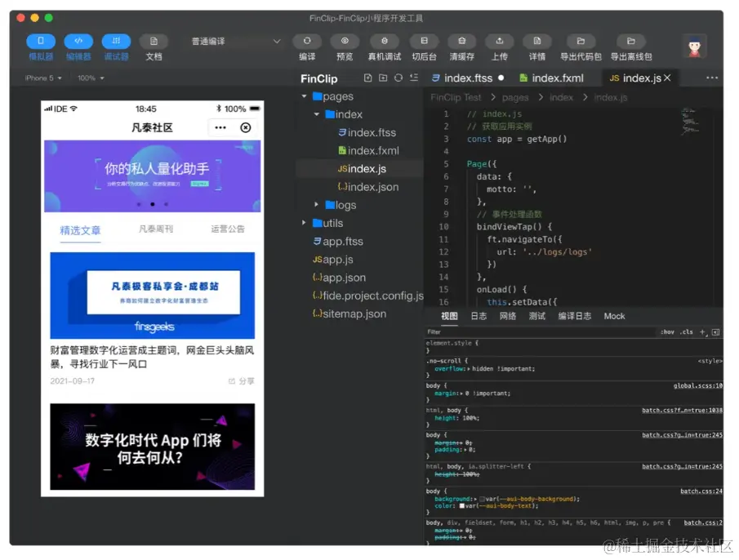The height and width of the screenshot is (560, 739).
Task: Open the batch.css?f_n=true:1038 source link
Action: click(682, 411)
